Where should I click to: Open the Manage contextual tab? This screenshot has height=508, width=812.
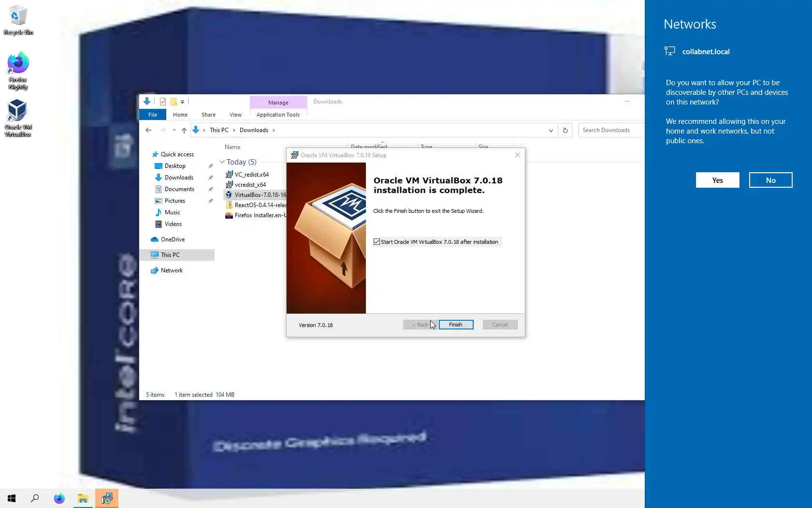click(x=278, y=103)
